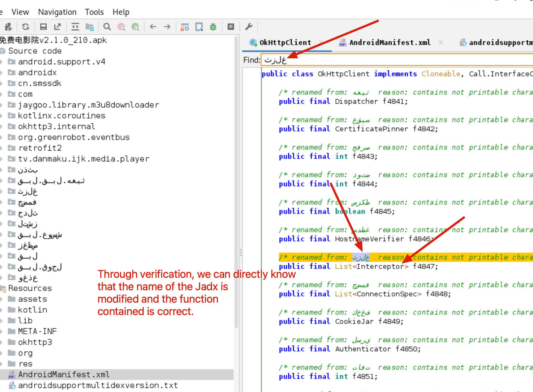Viewport: 533px width, 392px height.
Task: Click the navigate forward arrow
Action: [167, 27]
